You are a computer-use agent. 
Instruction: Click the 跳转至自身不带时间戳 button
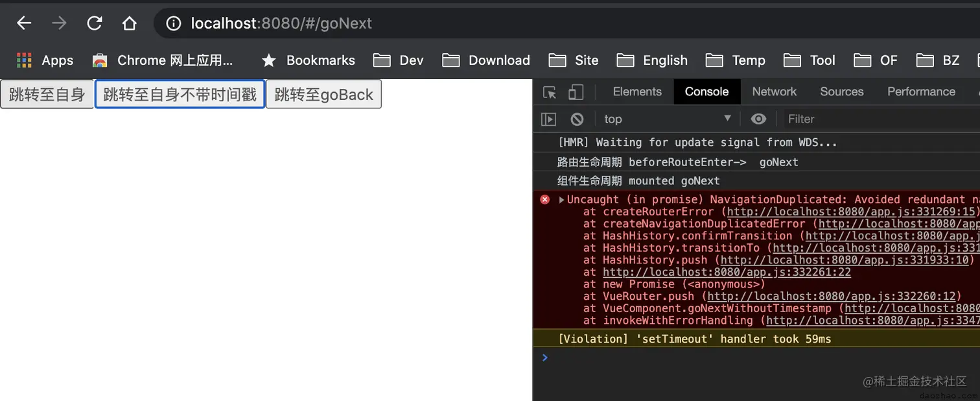[x=180, y=95]
